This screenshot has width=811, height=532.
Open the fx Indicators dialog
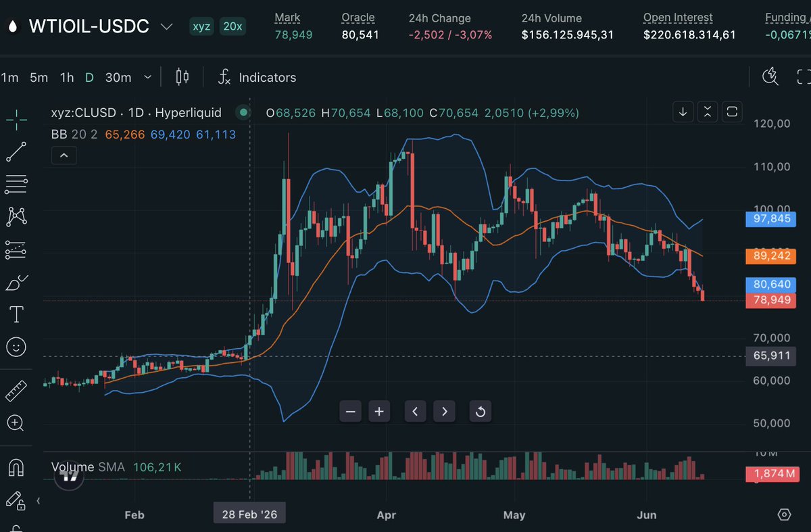click(257, 77)
